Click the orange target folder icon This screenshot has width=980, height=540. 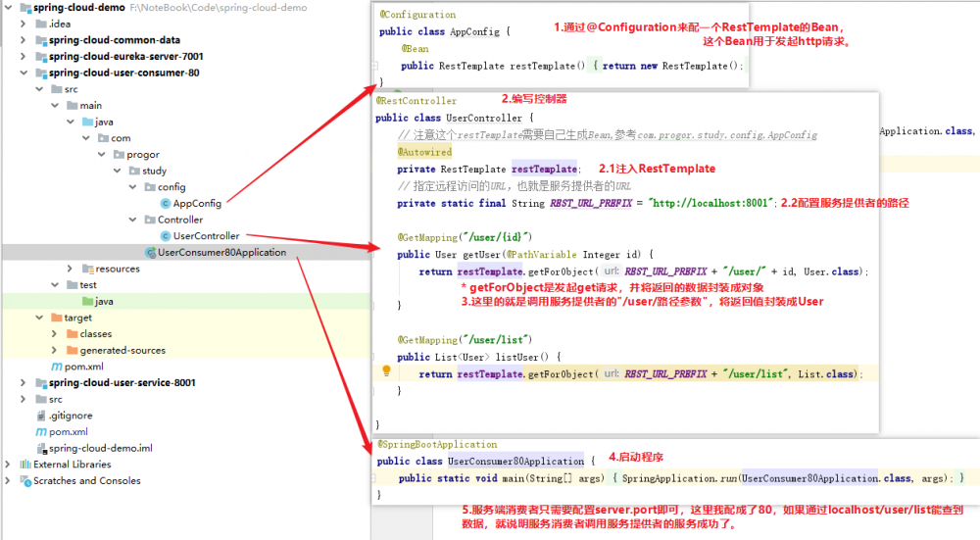pyautogui.click(x=57, y=318)
